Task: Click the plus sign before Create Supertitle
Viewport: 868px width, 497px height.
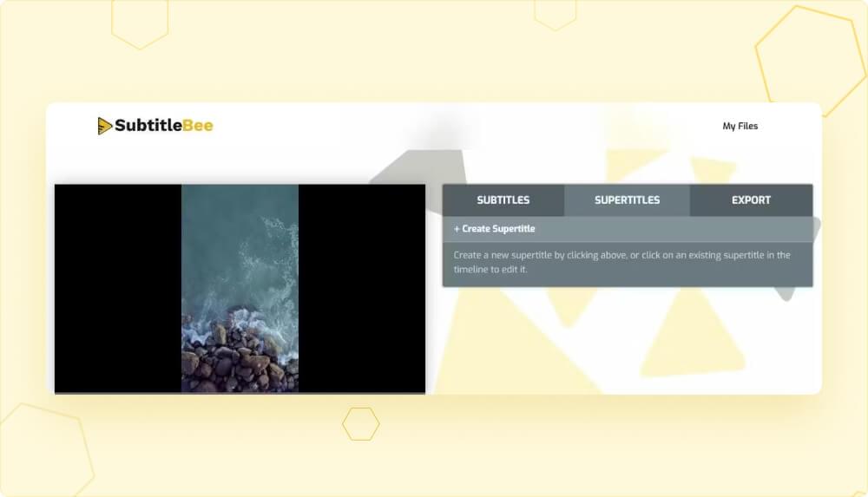Action: click(x=457, y=229)
